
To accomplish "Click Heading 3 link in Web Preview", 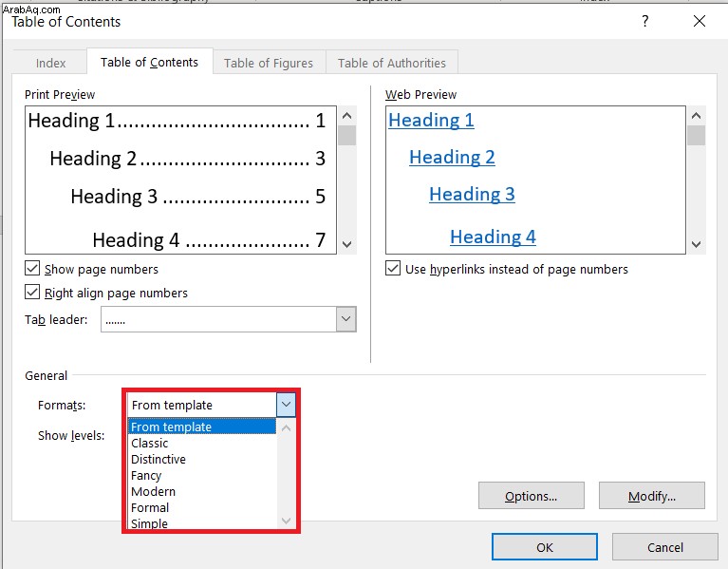I will click(x=472, y=195).
